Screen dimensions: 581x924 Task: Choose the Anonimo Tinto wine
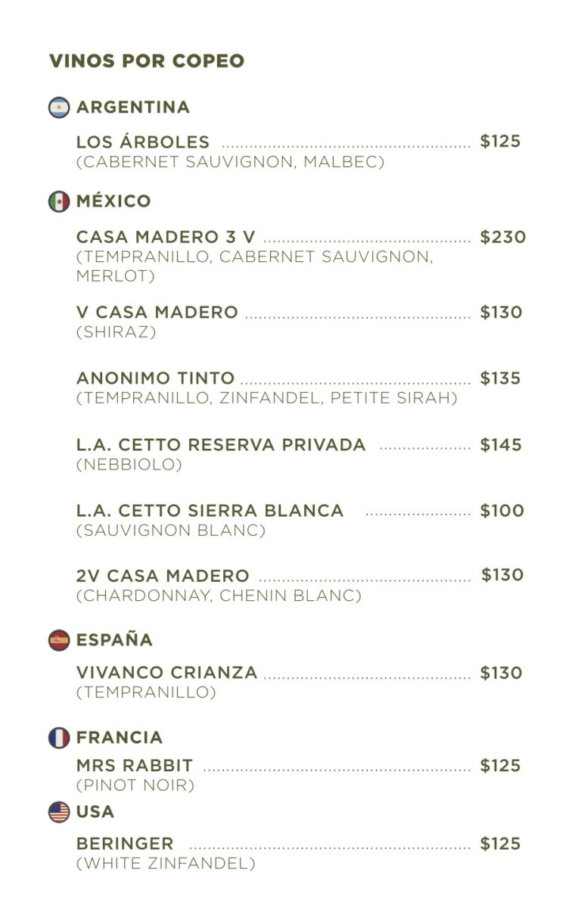click(x=156, y=378)
